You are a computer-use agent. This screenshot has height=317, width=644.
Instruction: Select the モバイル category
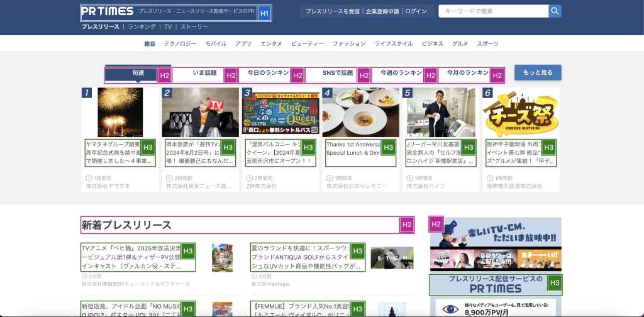(x=216, y=43)
